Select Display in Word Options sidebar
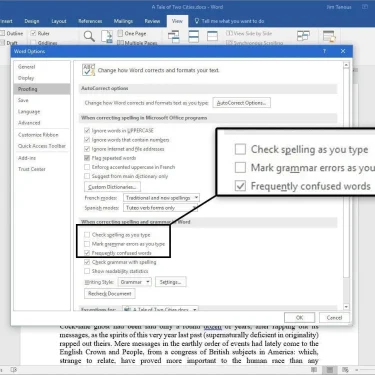The image size is (375, 375). click(x=42, y=78)
